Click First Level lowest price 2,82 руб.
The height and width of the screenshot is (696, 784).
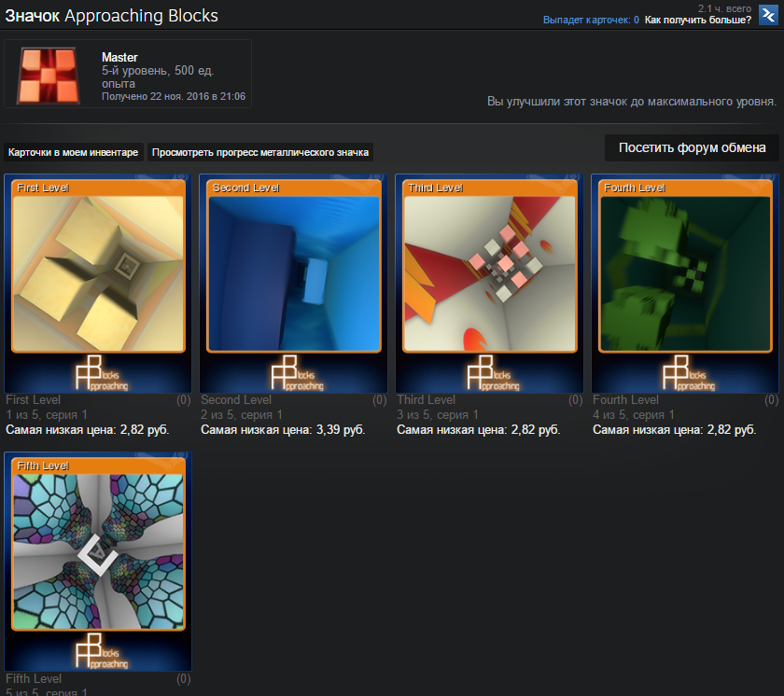[88, 430]
